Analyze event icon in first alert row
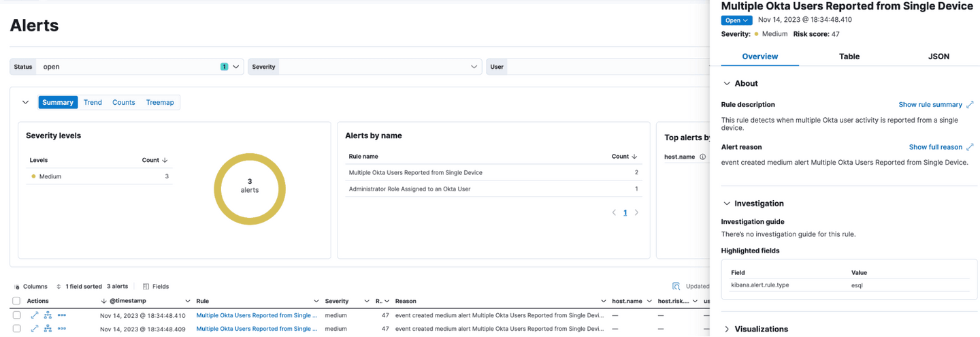The image size is (980, 337). (48, 315)
